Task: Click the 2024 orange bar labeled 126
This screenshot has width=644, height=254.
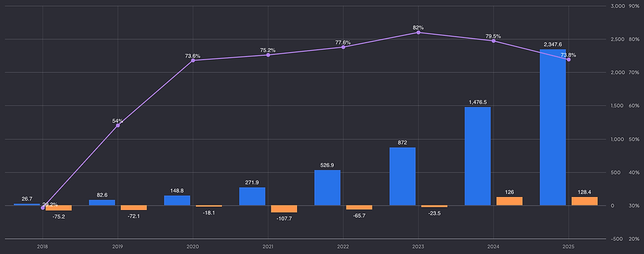Action: [x=510, y=201]
